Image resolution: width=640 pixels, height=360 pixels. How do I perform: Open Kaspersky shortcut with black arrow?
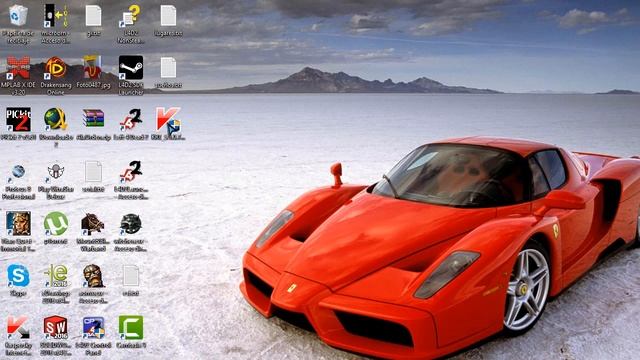point(18,327)
